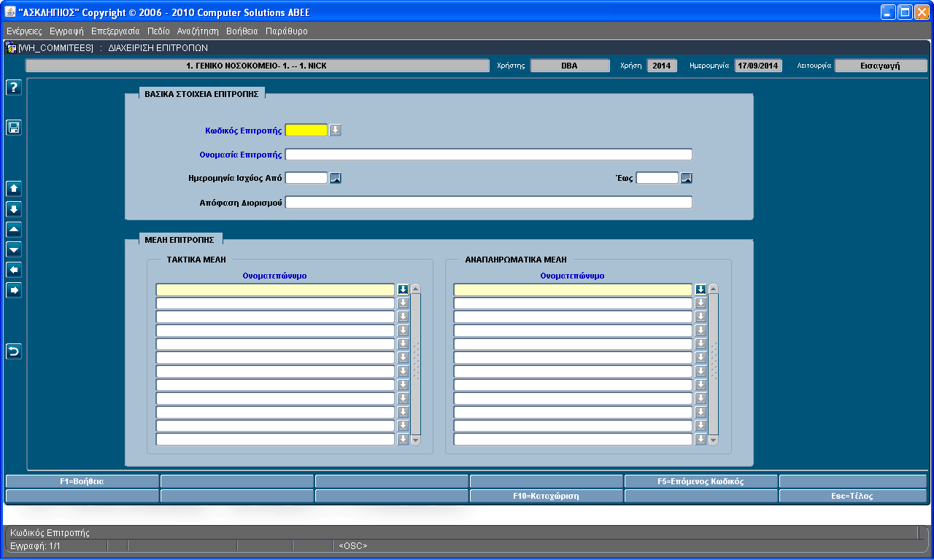Open lookup for last Τακτικά Μέλη row
Viewport: 934px width, 560px height.
(404, 440)
